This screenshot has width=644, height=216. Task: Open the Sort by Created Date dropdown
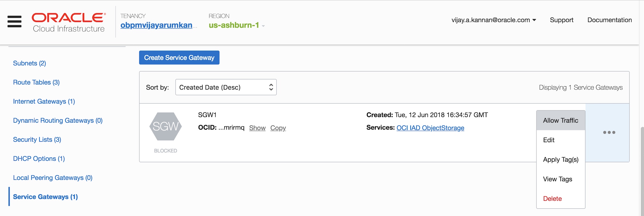pyautogui.click(x=226, y=87)
